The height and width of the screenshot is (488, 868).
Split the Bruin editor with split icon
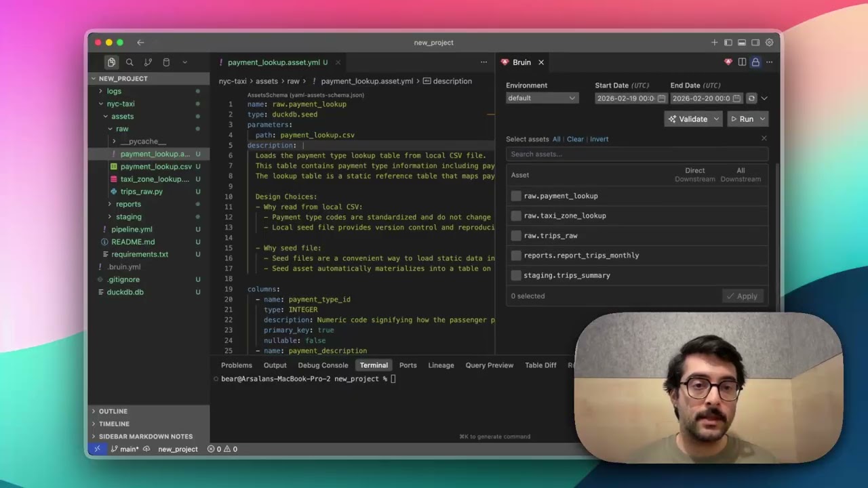coord(742,62)
